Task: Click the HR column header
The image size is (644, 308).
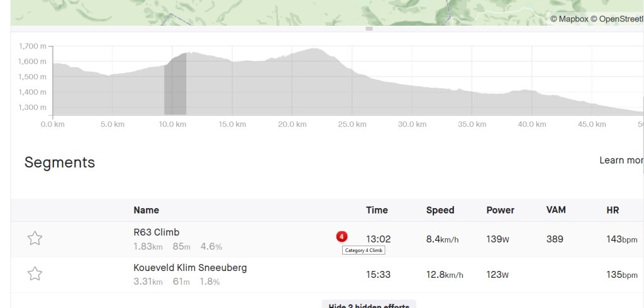Action: point(613,210)
